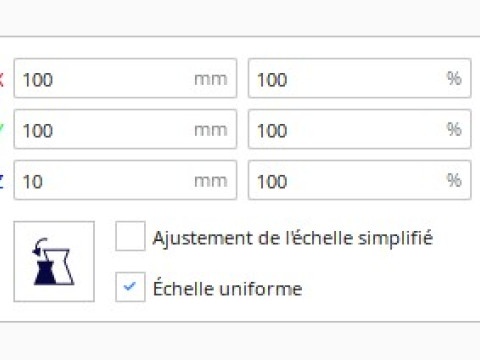Click the Ajustement de l'échelle simplifié label
This screenshot has height=360, width=480.
pos(293,238)
